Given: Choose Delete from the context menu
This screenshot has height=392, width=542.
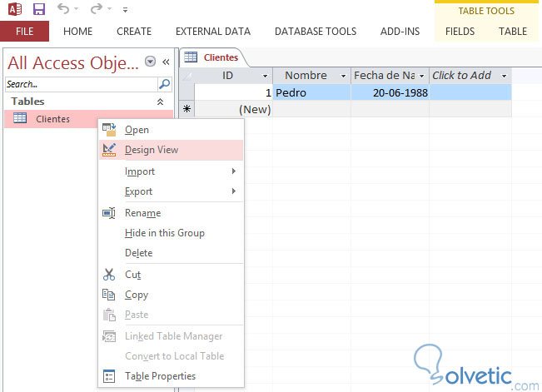Looking at the screenshot, I should [172, 253].
